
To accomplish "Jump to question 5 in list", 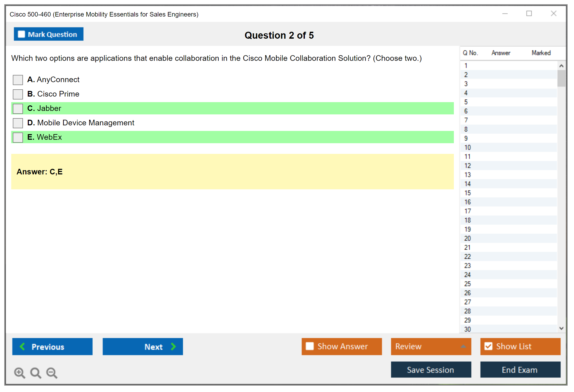I will (x=466, y=102).
